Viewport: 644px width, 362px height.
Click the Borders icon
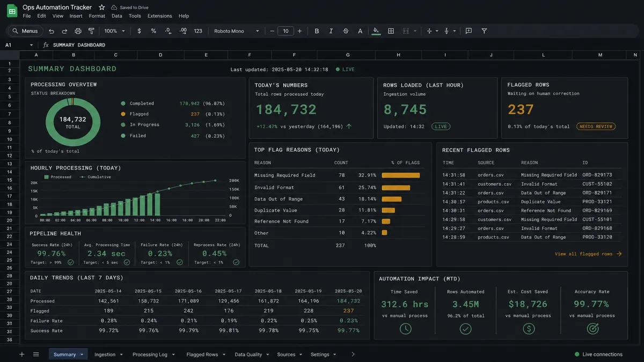[391, 31]
